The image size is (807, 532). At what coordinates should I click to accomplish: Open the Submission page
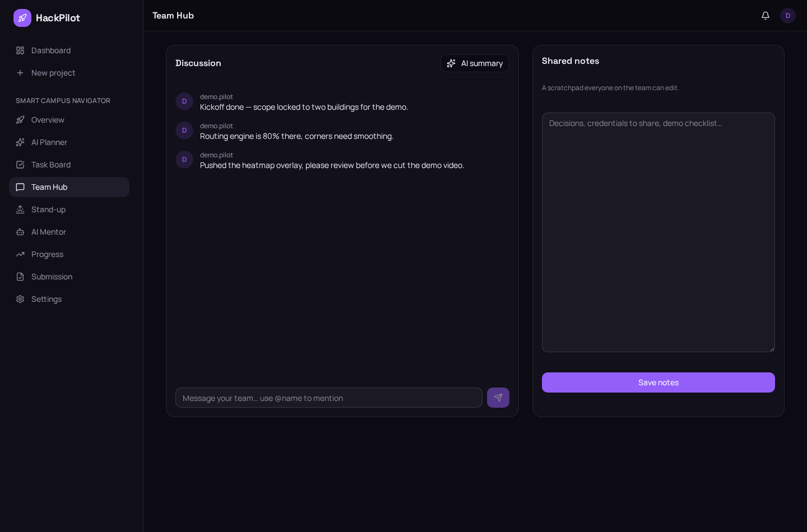tap(69, 277)
